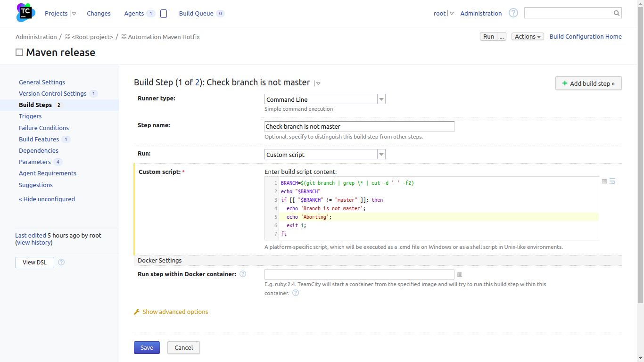Open the Run mode Custom script dropdown
The width and height of the screenshot is (644, 362).
point(325,155)
